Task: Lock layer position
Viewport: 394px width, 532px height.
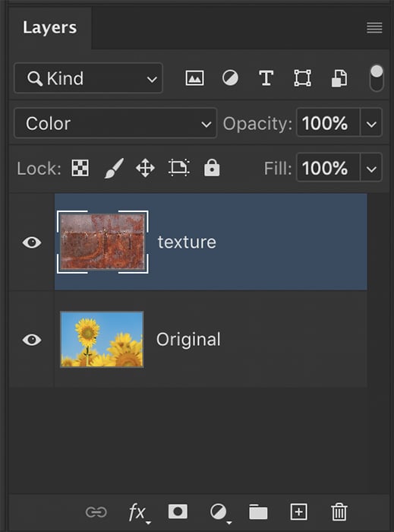Action: (145, 168)
